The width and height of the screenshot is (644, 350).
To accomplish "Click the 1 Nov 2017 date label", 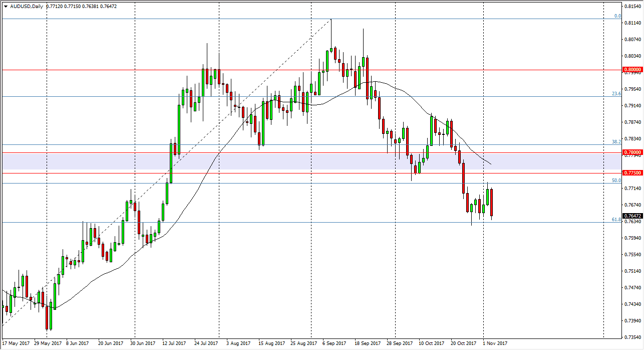I will pos(495,343).
